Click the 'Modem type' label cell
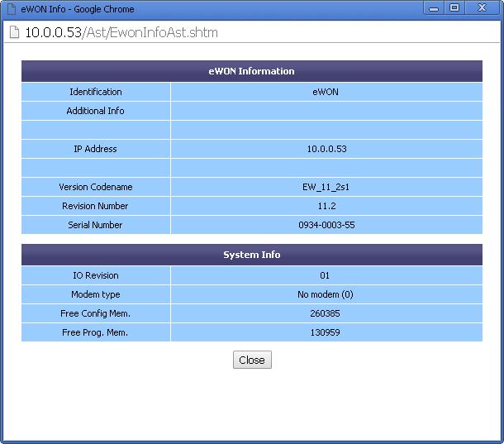504x444 pixels. point(96,294)
